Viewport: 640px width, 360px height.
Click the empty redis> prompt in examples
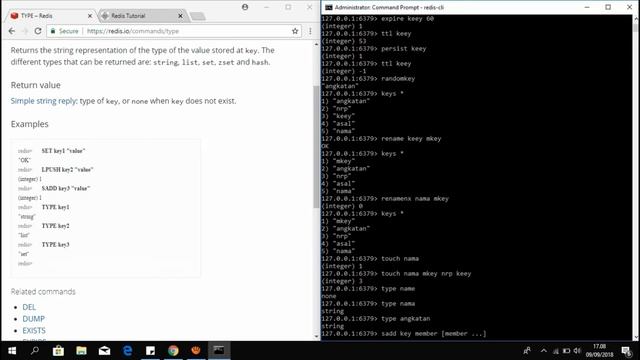25,264
